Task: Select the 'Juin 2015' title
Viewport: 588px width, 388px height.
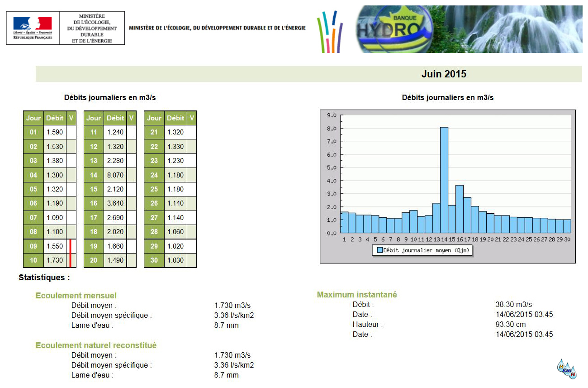Action: tap(444, 74)
